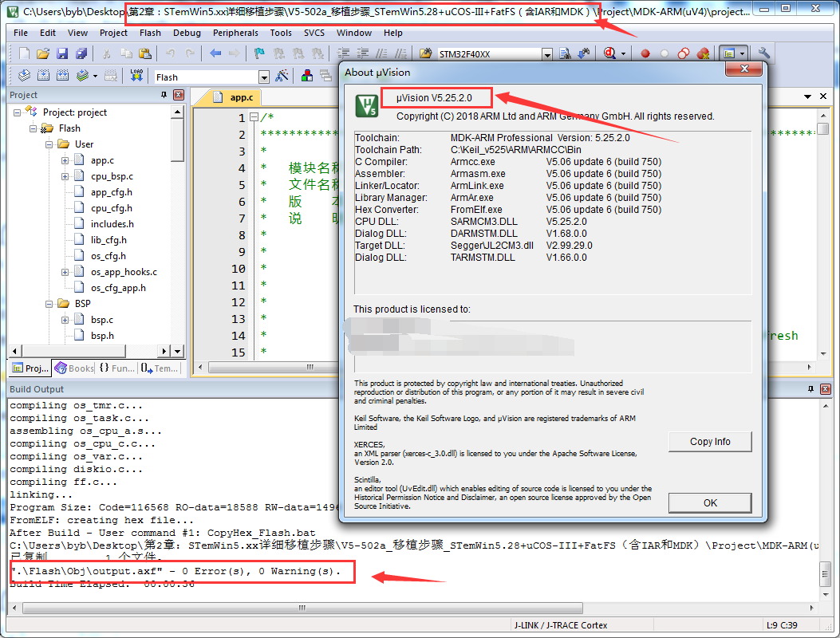
Task: Open the File menu
Action: pyautogui.click(x=21, y=33)
